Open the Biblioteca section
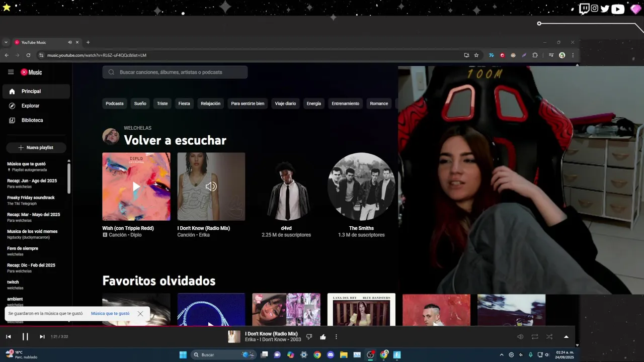The image size is (644, 362). (x=36, y=121)
